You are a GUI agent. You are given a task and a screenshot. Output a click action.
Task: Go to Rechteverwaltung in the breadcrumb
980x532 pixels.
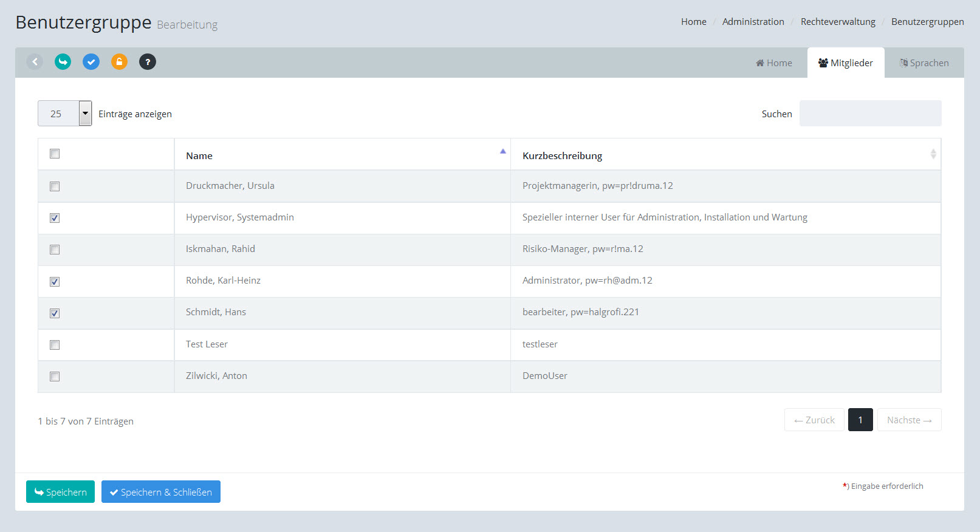pos(838,22)
